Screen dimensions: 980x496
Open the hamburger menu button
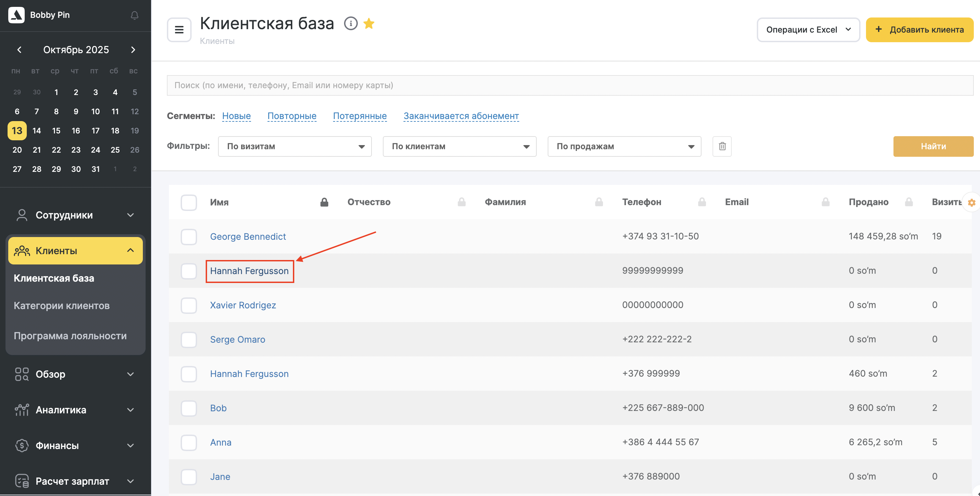point(179,29)
